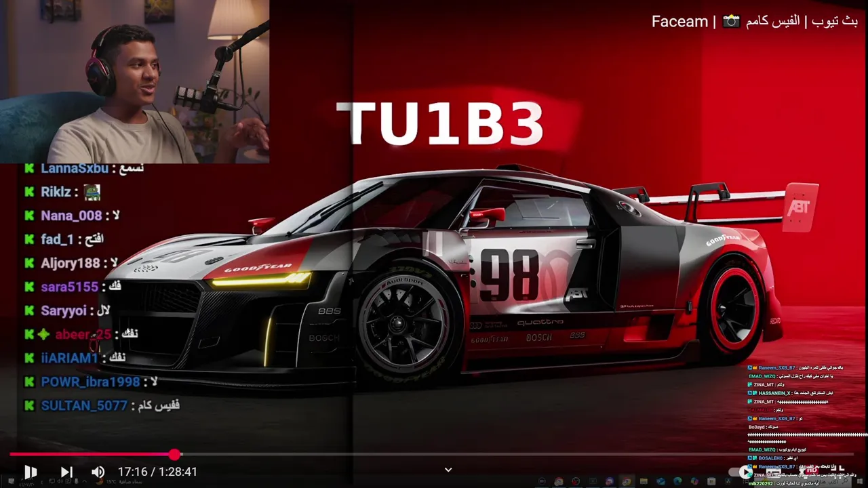Click the 17:16 / 1:28:41 time display
The height and width of the screenshot is (488, 868).
pos(157,472)
